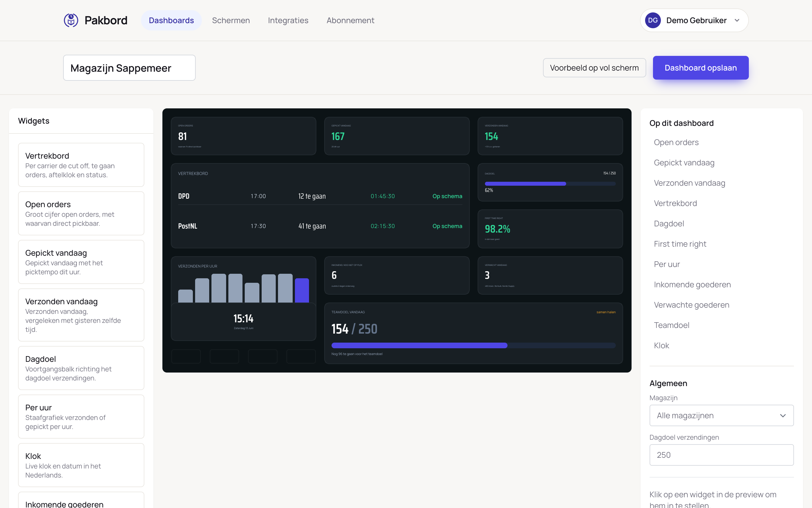
Task: Click the verzonden vandaag 154 preview tile
Action: click(550, 136)
